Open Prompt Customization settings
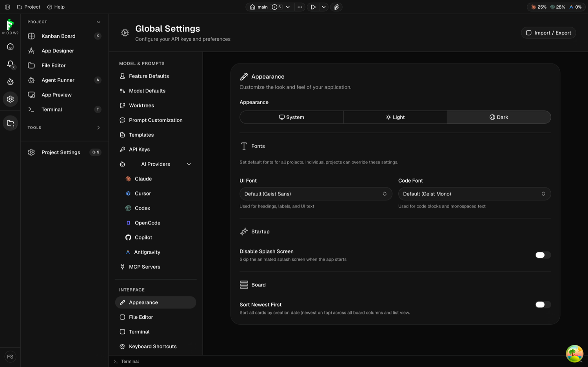The image size is (588, 367). 156,120
